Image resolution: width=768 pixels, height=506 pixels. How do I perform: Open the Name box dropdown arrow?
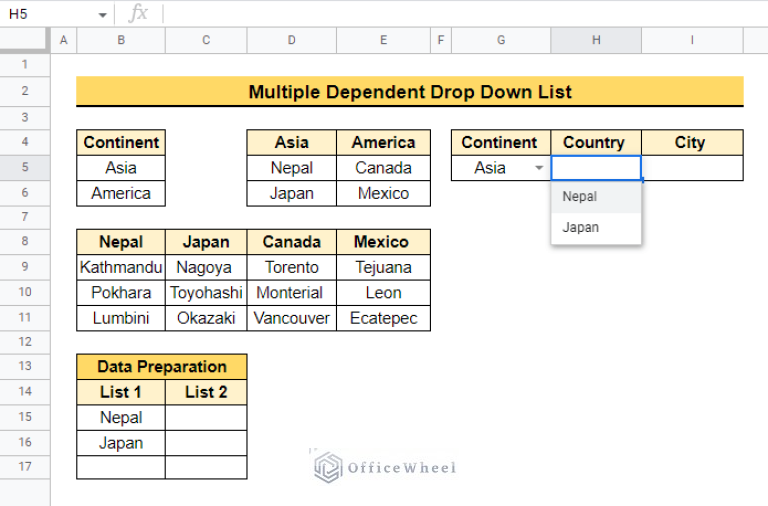[x=102, y=15]
